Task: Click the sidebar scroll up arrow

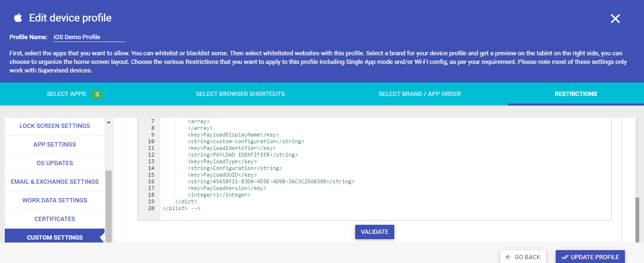Action: click(108, 122)
